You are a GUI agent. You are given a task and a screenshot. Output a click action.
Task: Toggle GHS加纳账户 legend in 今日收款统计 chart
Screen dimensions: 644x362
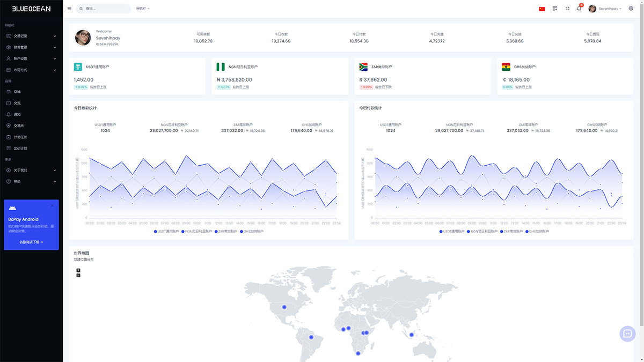pyautogui.click(x=252, y=231)
